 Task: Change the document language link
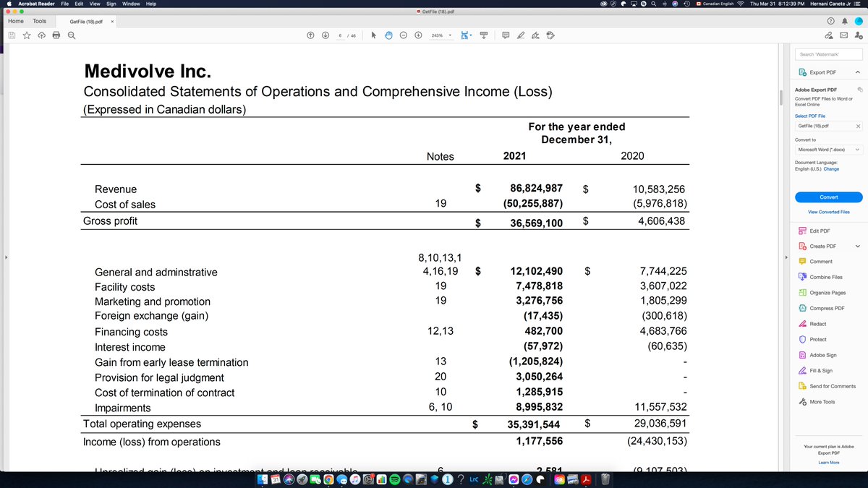[831, 168]
